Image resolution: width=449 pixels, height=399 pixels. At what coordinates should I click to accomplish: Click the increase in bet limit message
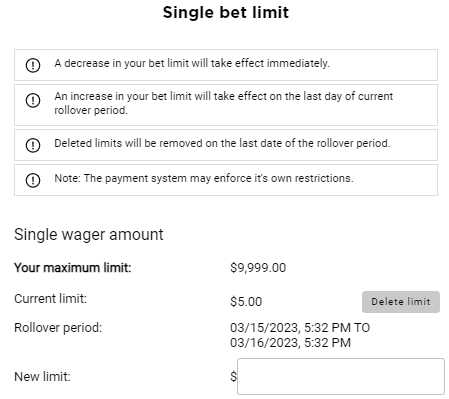tap(224, 103)
